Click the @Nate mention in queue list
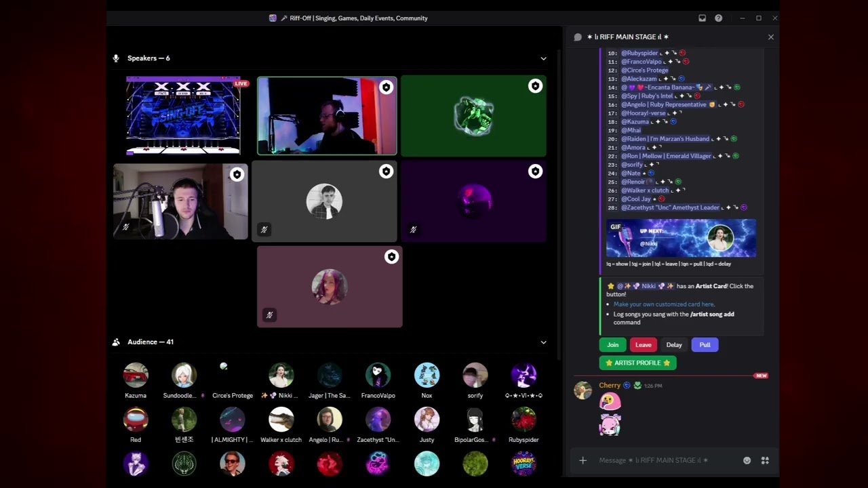The image size is (868, 488). [x=631, y=173]
